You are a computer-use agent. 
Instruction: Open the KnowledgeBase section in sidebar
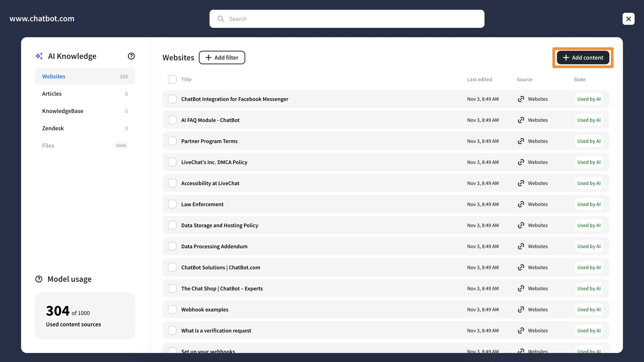85,111
